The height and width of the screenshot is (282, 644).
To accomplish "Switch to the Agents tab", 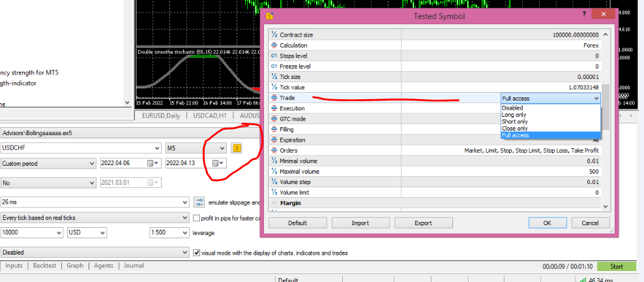I will (x=104, y=266).
